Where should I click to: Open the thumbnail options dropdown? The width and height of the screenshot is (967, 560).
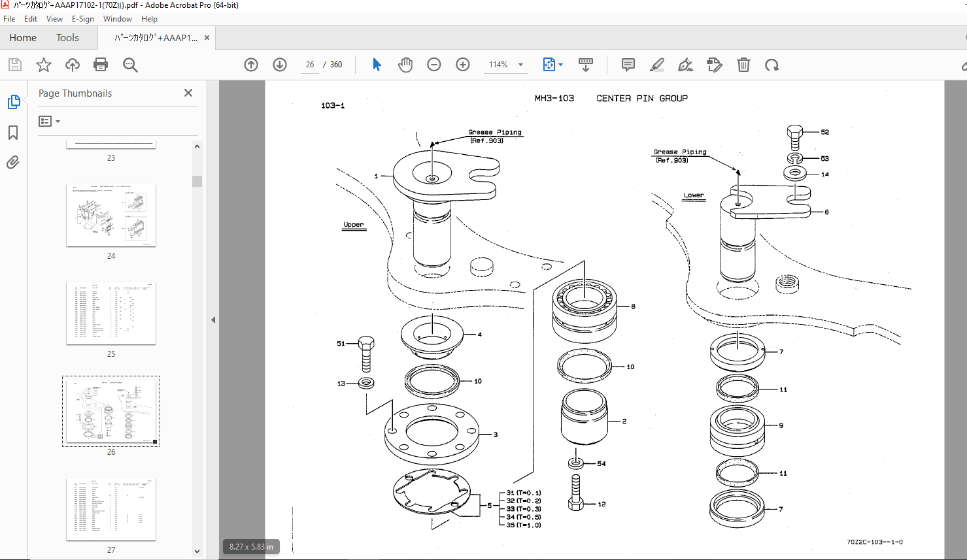(50, 122)
